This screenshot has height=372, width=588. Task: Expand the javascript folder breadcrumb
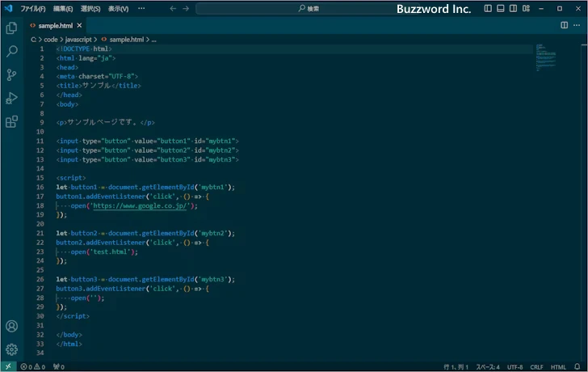[x=80, y=39]
